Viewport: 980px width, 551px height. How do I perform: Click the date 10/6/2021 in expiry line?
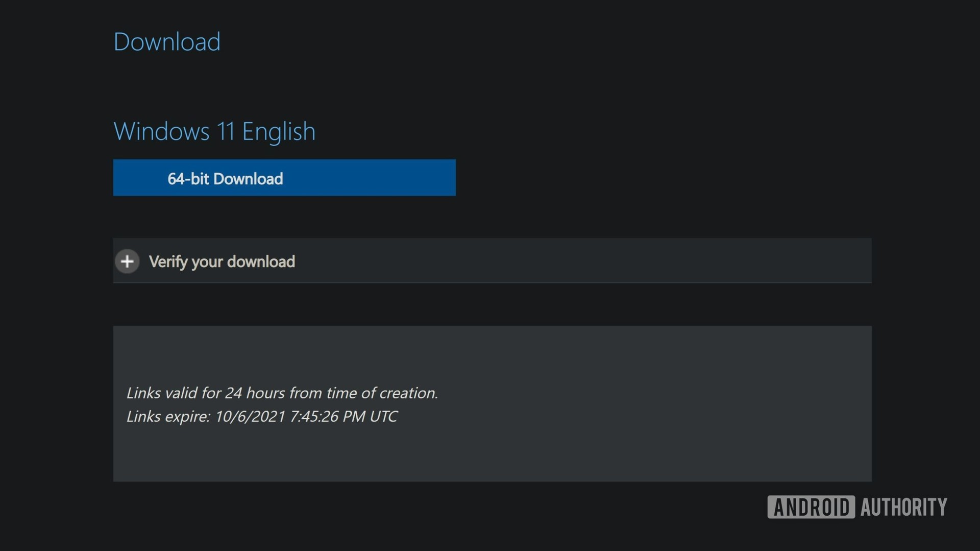pyautogui.click(x=250, y=416)
